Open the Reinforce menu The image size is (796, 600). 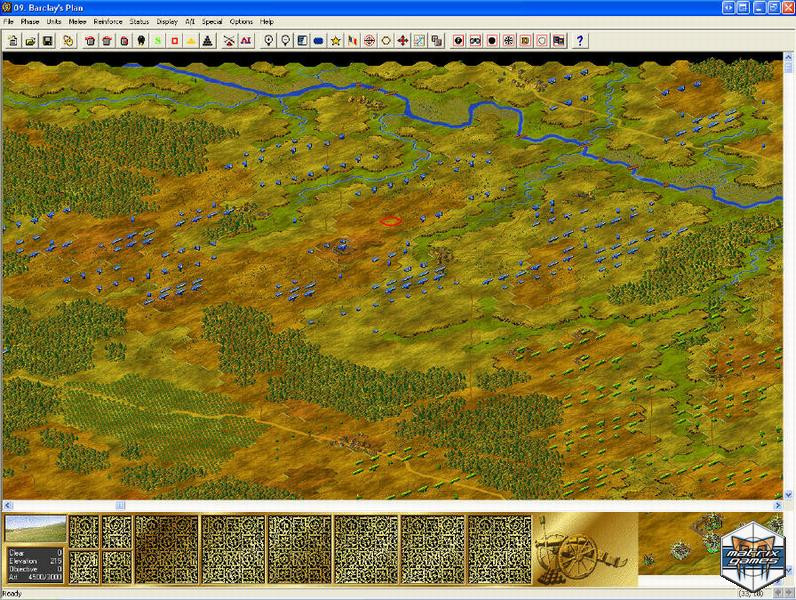(x=108, y=22)
